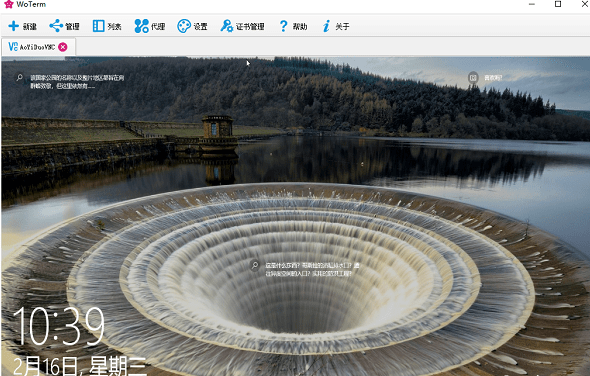Open 设置 (Settings) palette icon
590x376 pixels.
click(x=184, y=26)
